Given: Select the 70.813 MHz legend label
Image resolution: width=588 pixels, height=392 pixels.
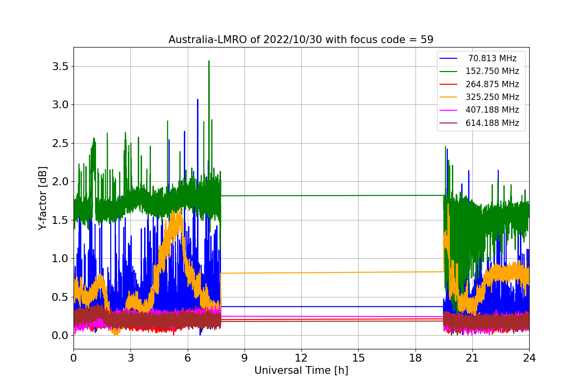Looking at the screenshot, I should 492,58.
